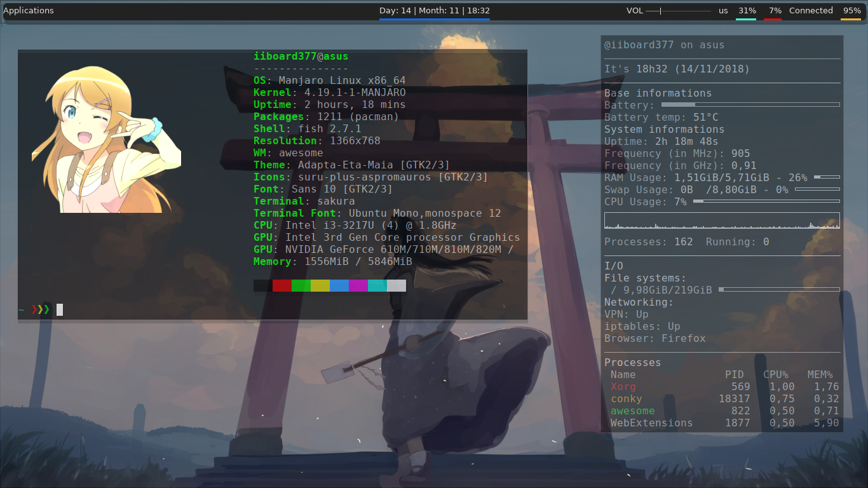Click the WebExtensions process row
This screenshot has width=868, height=488.
725,423
